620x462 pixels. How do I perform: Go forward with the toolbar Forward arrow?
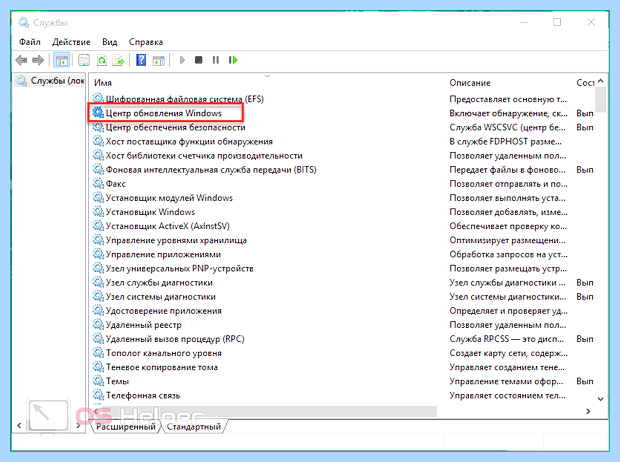[x=38, y=61]
